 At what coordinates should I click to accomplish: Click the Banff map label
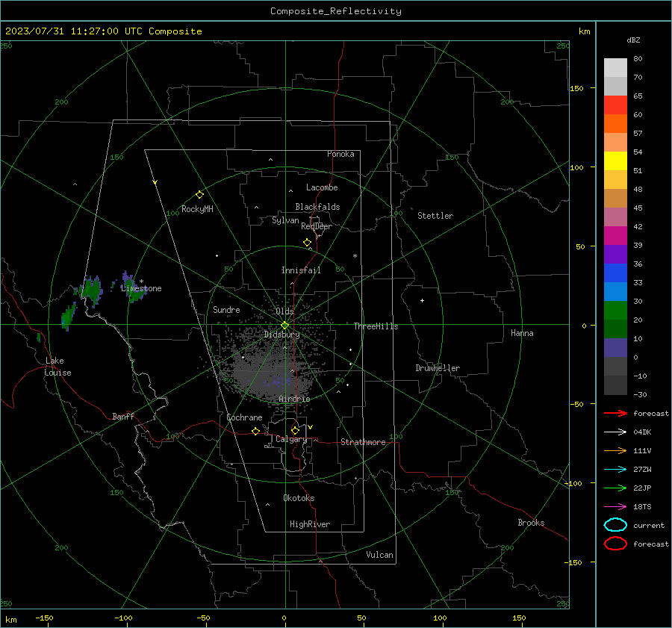[x=123, y=416]
